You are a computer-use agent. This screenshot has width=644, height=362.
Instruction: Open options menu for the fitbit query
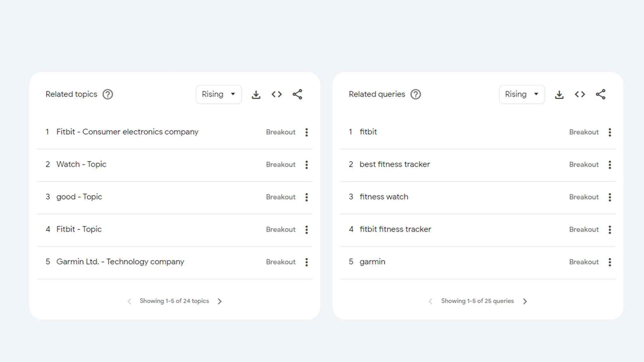tap(609, 132)
